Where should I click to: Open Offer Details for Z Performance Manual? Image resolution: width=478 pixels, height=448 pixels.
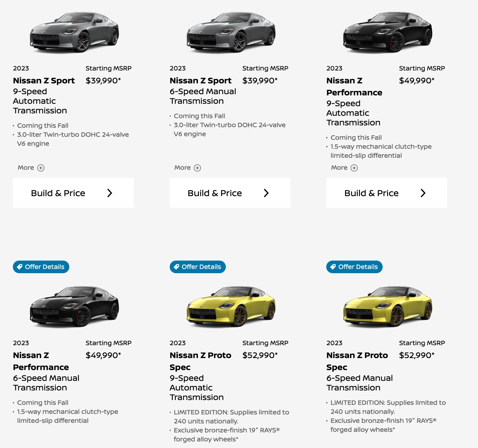(41, 267)
